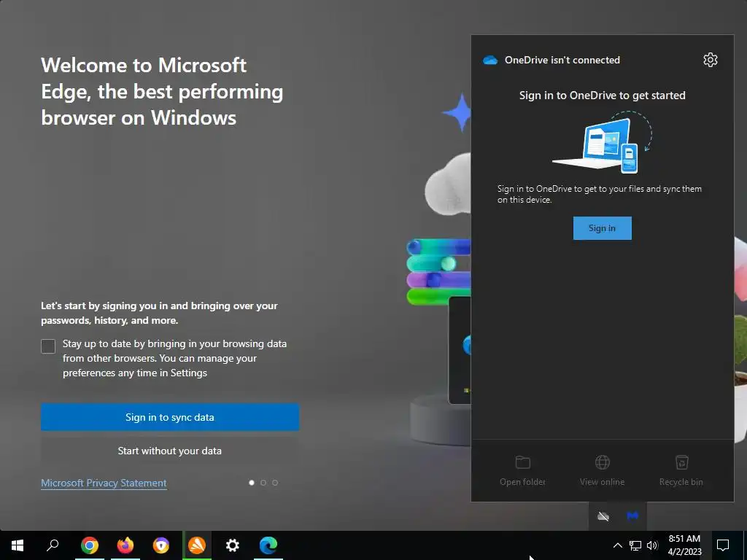The width and height of the screenshot is (747, 560).
Task: Go to second page indicator dot
Action: pyautogui.click(x=263, y=483)
